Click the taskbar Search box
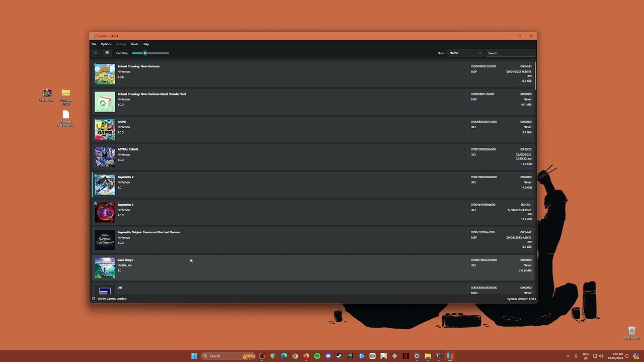The width and height of the screenshot is (644, 362). [228, 356]
